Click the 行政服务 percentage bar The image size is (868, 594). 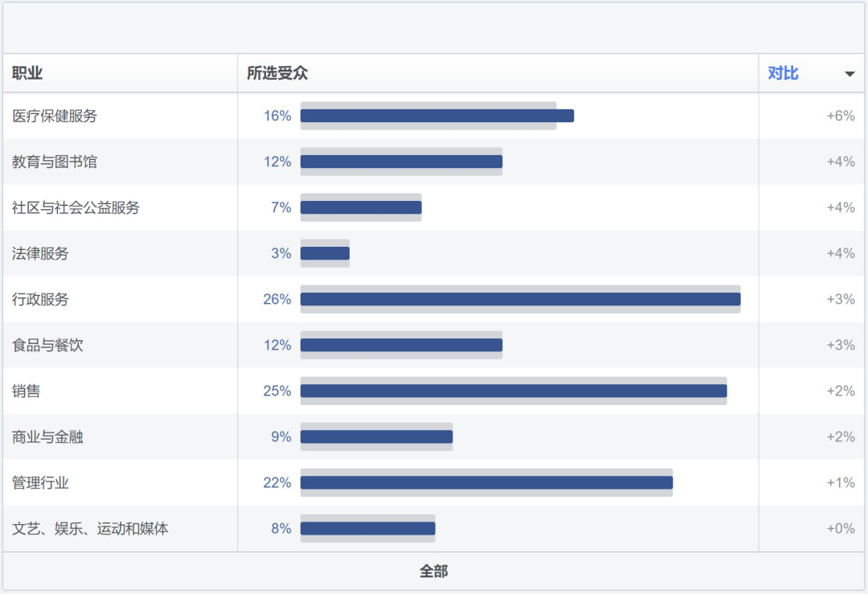520,299
